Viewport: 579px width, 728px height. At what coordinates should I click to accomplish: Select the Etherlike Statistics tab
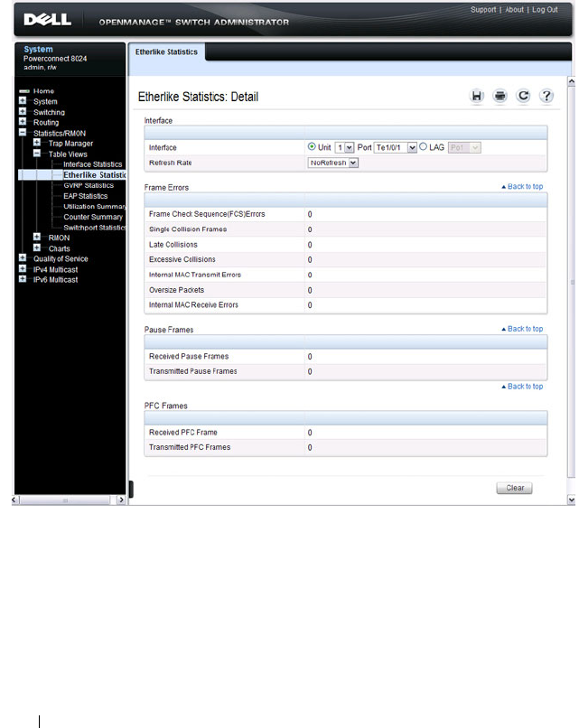[x=166, y=52]
